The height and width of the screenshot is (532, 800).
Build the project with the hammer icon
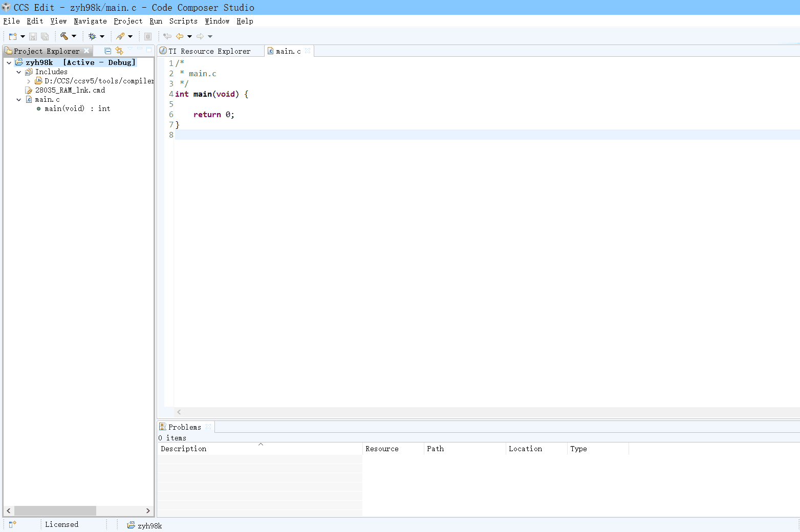64,36
